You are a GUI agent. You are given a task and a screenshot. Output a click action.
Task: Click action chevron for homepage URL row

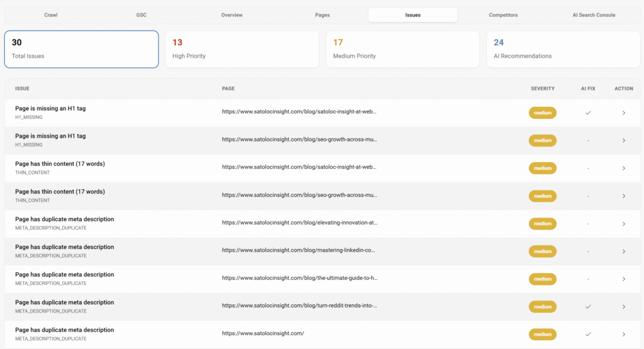pos(623,335)
